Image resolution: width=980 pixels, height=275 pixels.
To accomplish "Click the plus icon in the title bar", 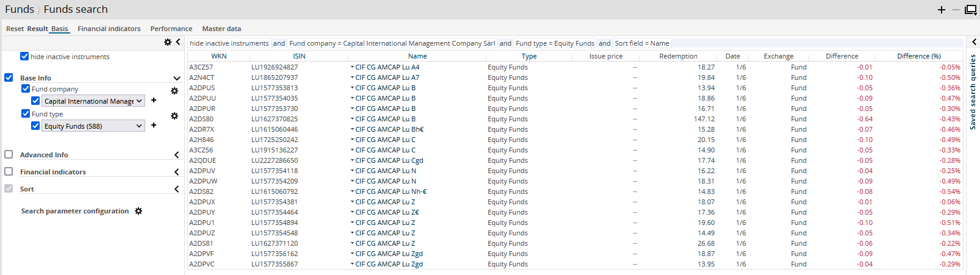I will click(x=942, y=10).
